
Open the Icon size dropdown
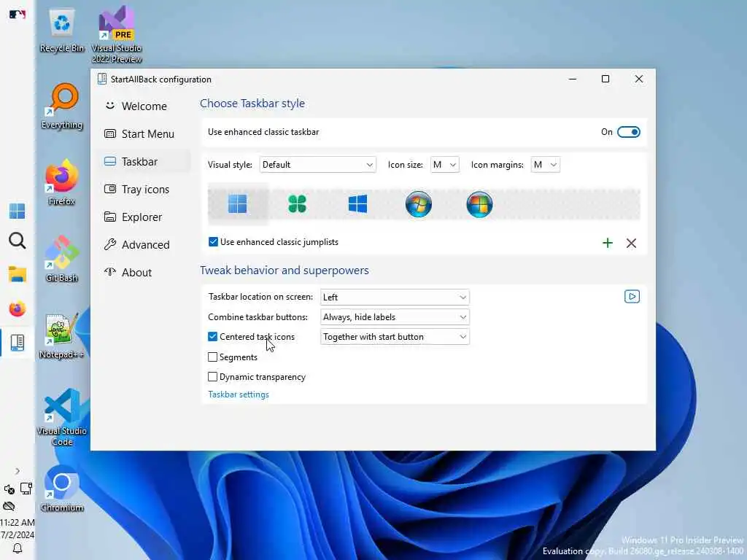[x=444, y=165]
